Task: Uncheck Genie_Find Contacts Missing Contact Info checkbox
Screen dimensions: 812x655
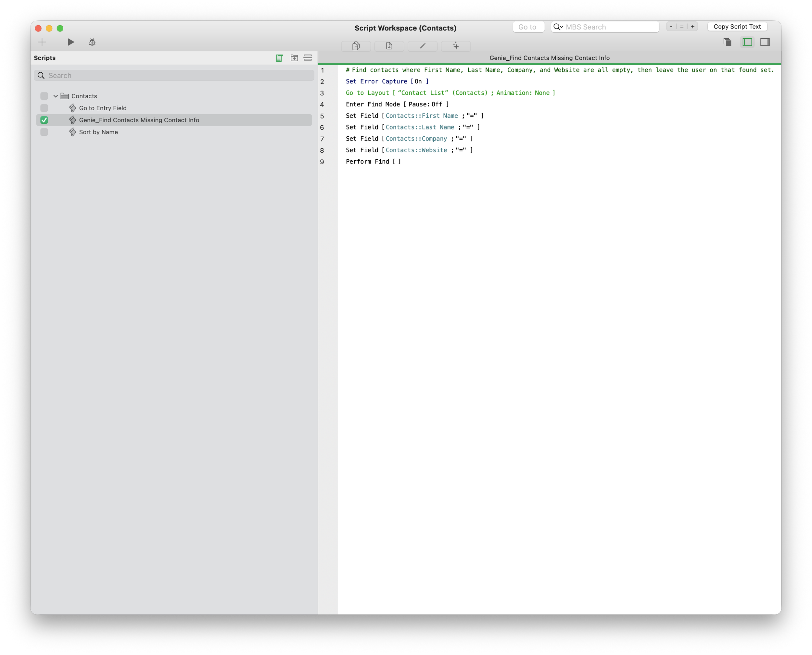Action: [44, 120]
